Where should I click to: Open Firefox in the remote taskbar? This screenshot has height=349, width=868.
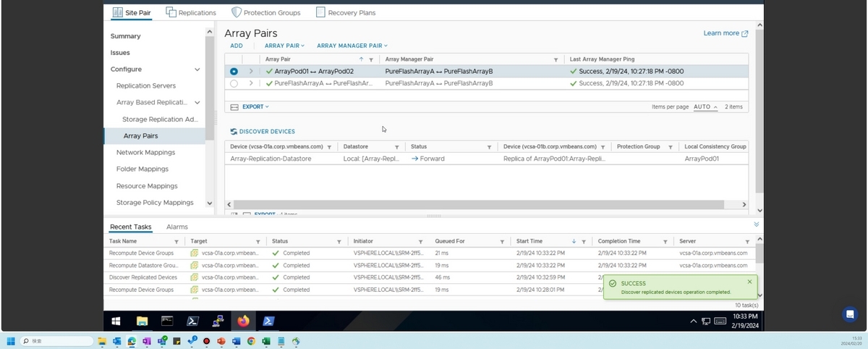243,321
